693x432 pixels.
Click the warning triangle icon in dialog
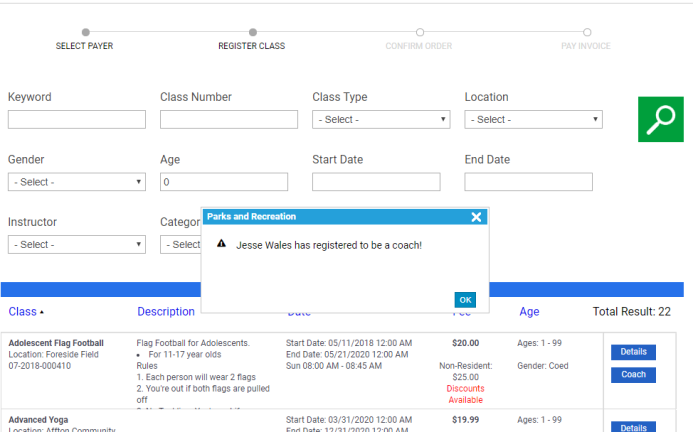pyautogui.click(x=221, y=244)
